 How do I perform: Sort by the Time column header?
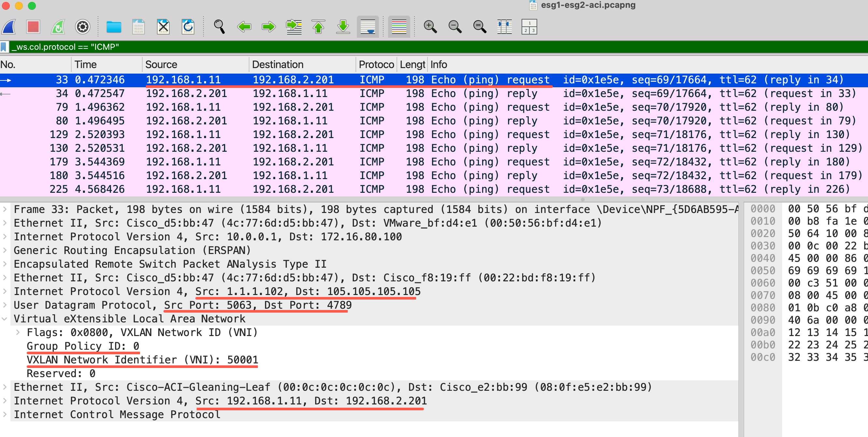click(106, 64)
